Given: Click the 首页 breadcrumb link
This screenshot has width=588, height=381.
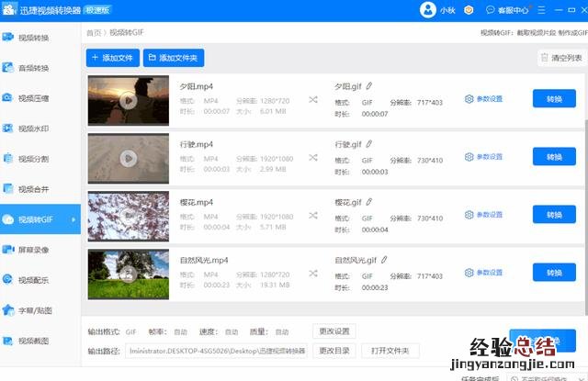Looking at the screenshot, I should point(93,32).
